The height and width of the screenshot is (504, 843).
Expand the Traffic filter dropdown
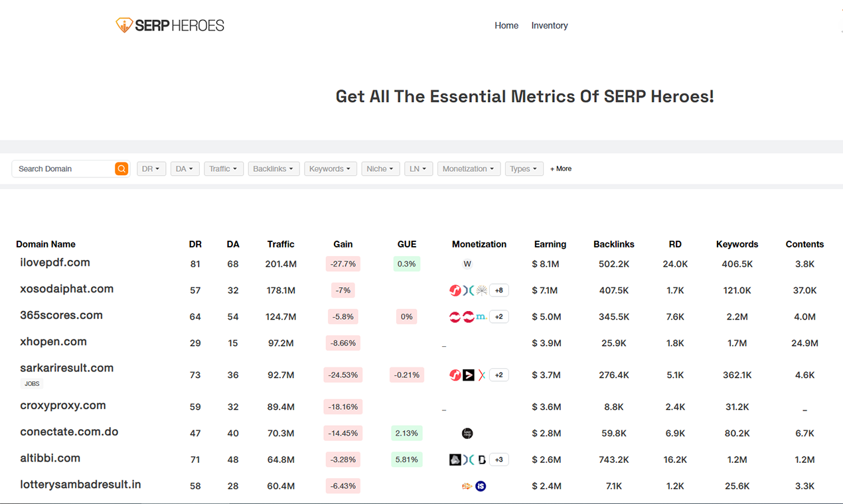[x=224, y=169]
